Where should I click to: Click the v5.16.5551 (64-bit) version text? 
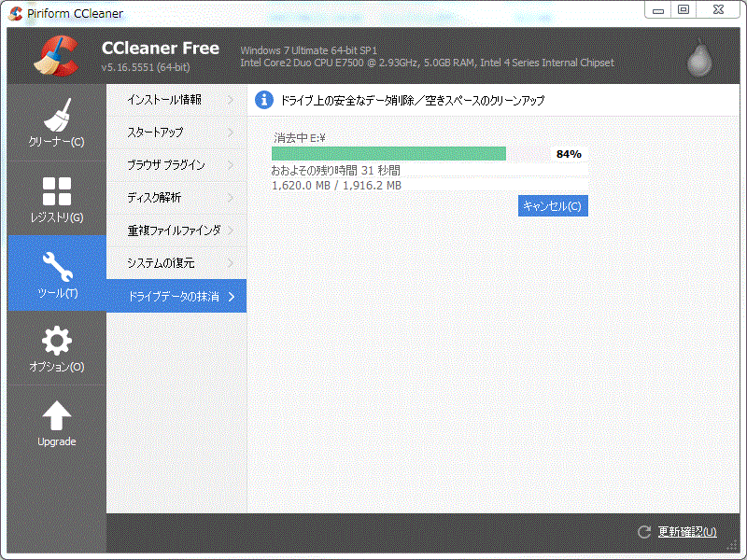point(146,67)
